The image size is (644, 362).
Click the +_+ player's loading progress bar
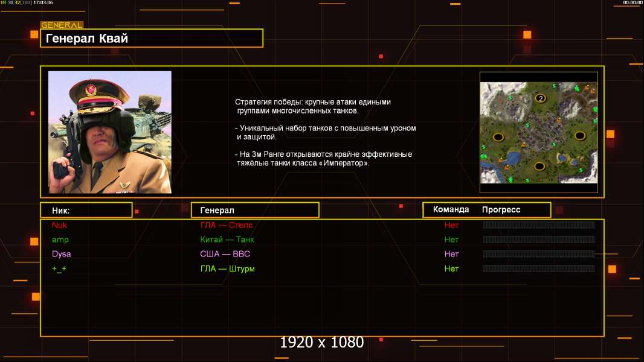pos(539,268)
